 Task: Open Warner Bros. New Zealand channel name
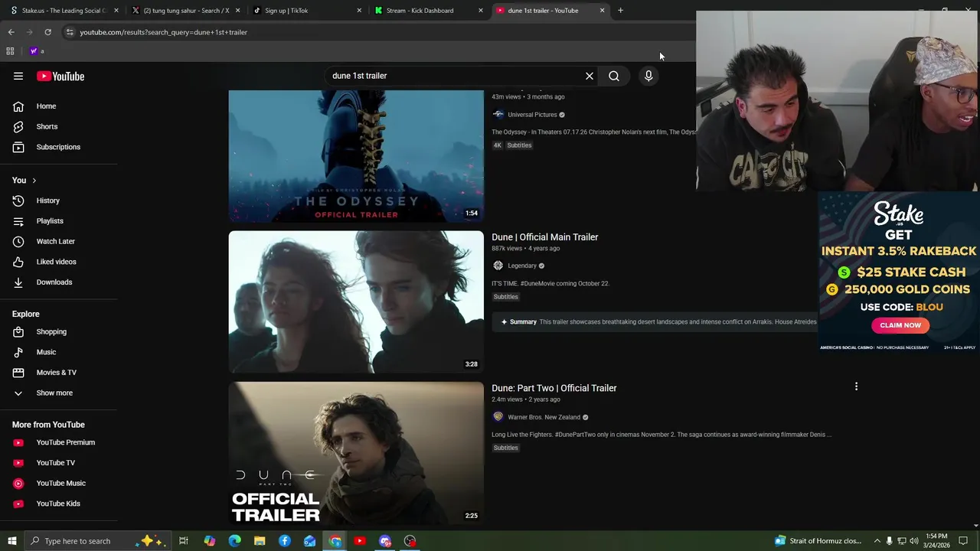click(544, 417)
